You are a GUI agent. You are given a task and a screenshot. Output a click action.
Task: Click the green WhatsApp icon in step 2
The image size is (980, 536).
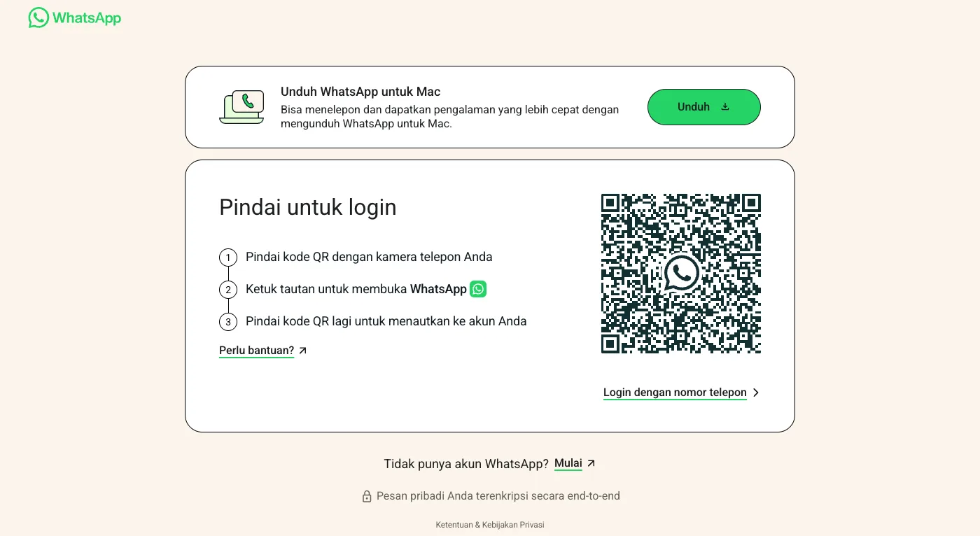coord(478,289)
